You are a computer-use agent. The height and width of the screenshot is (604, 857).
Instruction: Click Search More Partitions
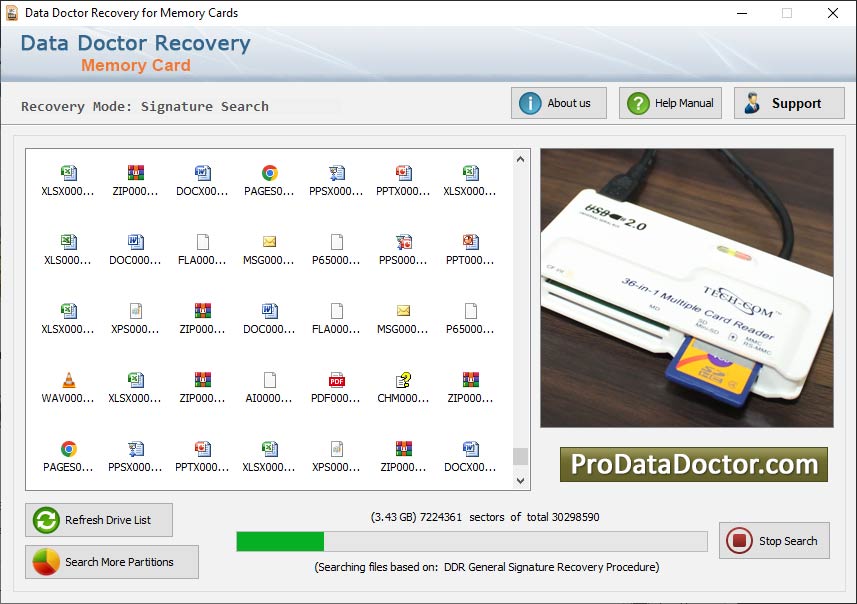[x=111, y=562]
